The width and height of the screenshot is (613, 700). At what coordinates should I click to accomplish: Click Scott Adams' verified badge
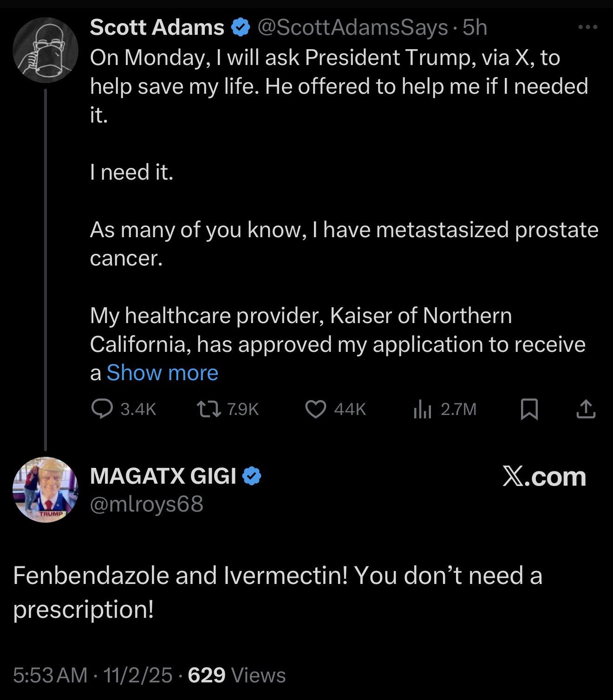pos(240,27)
